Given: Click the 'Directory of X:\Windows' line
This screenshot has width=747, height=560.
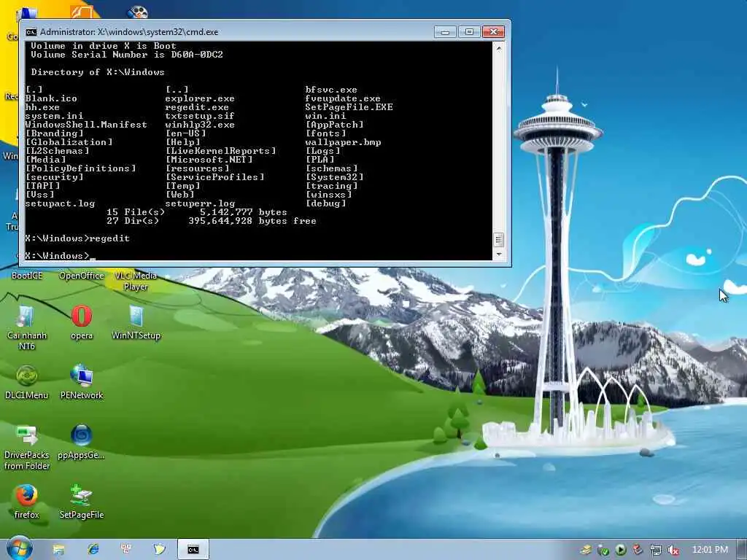Looking at the screenshot, I should tap(98, 72).
